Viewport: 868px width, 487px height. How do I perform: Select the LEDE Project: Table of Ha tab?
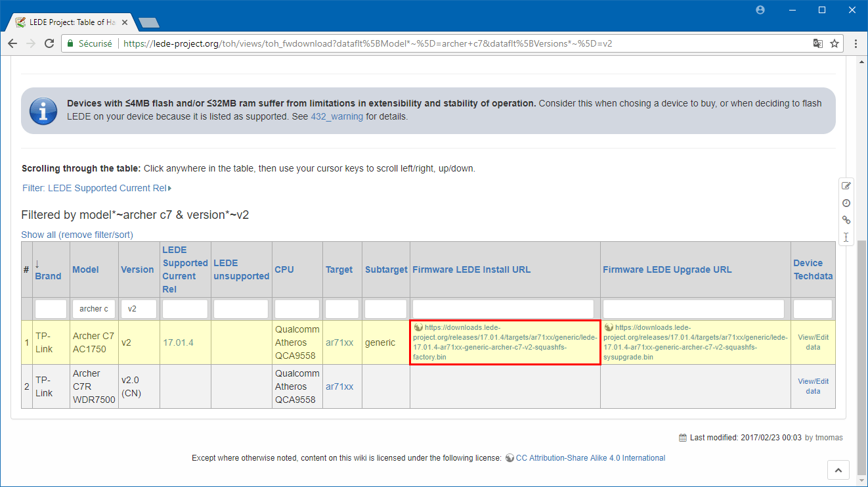point(72,22)
